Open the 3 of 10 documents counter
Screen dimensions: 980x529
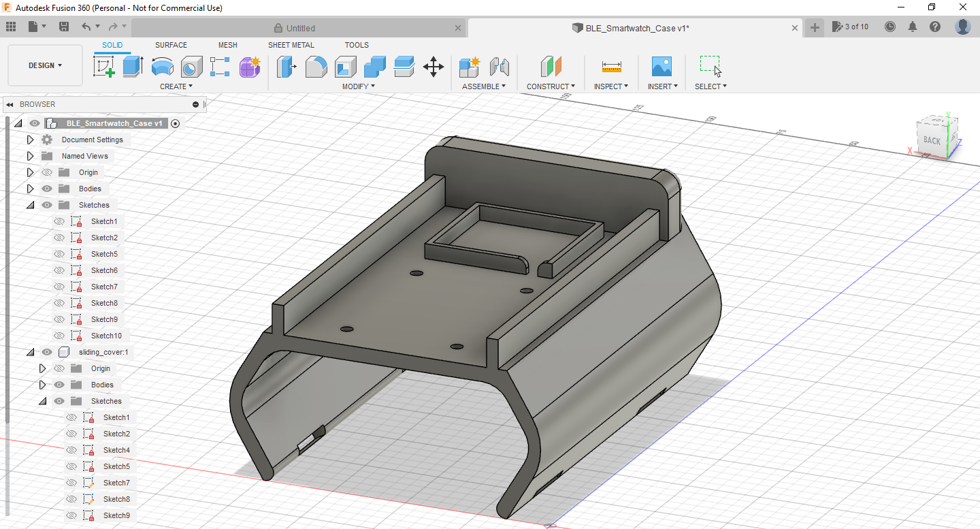point(850,27)
